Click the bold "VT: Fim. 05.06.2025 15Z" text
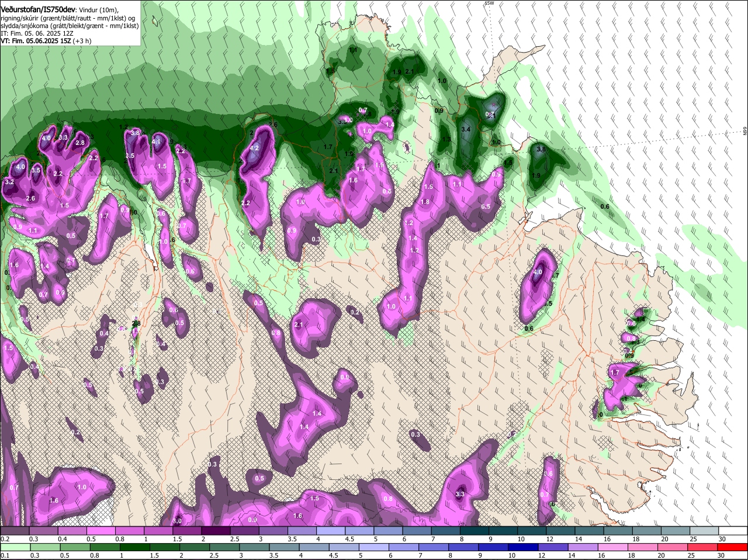Viewport: 748px width, 560px height. pos(36,41)
